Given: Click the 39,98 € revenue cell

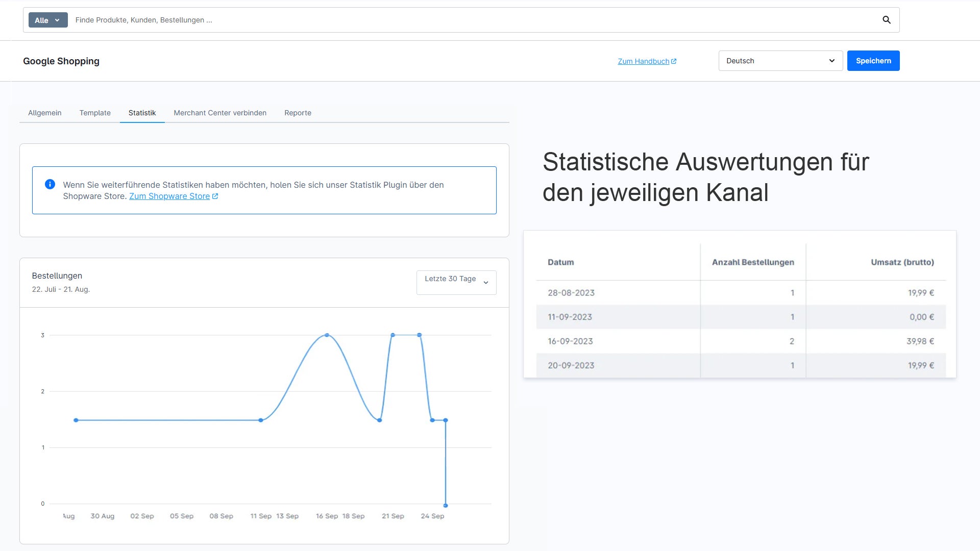Looking at the screenshot, I should (920, 341).
